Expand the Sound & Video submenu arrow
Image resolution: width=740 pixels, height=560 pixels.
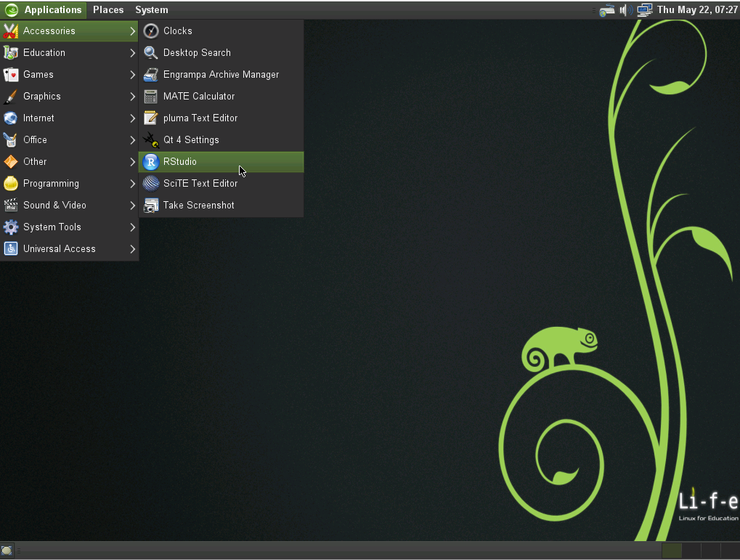133,205
